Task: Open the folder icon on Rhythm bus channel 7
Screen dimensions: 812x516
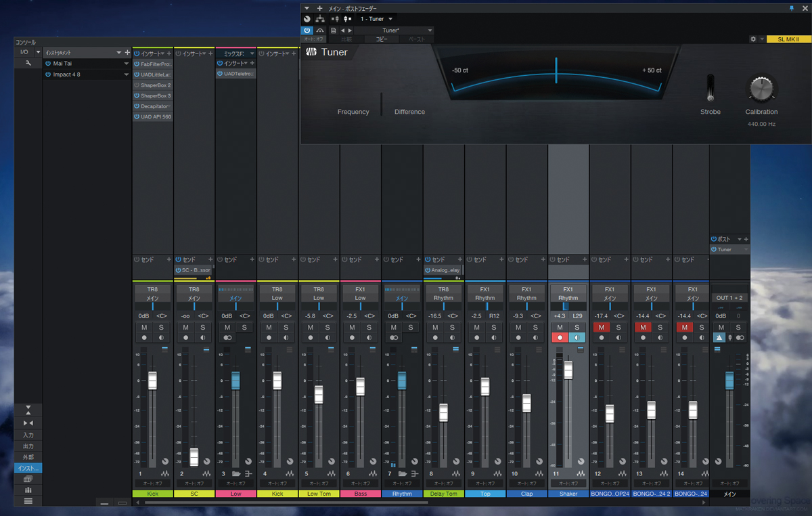Action: [403, 473]
